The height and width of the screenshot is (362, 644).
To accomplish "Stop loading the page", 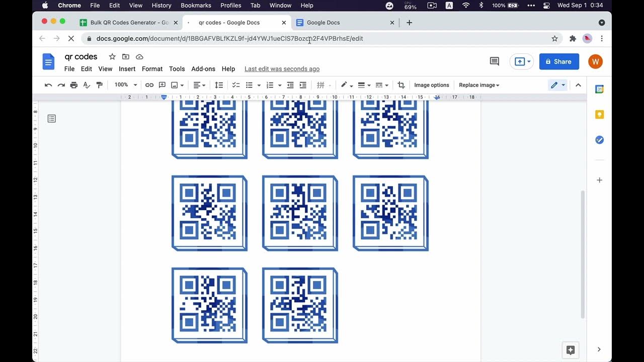I will (71, 39).
